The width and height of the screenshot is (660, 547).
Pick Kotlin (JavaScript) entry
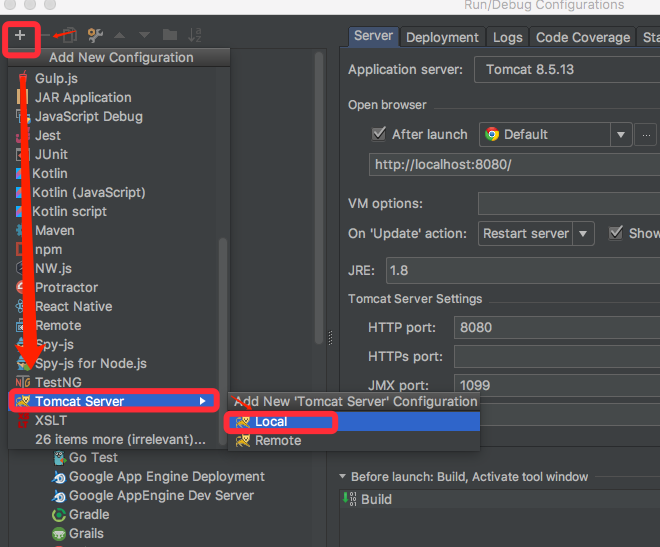(x=114, y=192)
